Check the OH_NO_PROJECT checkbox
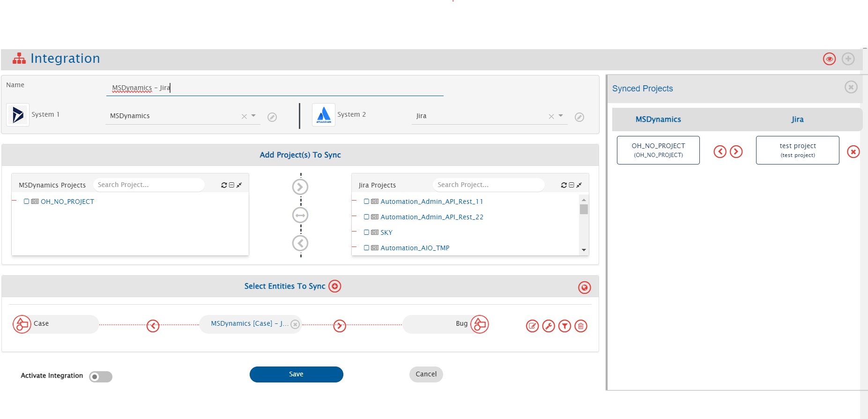This screenshot has height=419, width=868. (x=27, y=202)
